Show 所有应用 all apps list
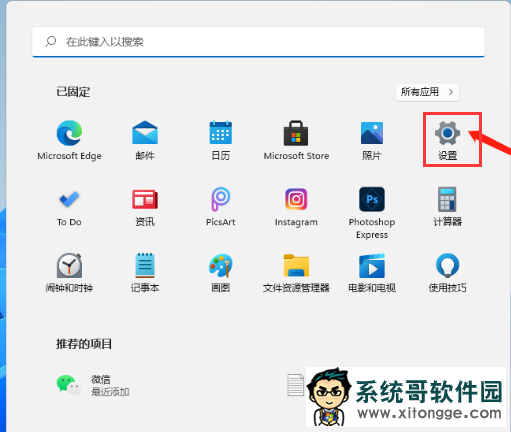Screen dimensions: 511x432 click(427, 92)
